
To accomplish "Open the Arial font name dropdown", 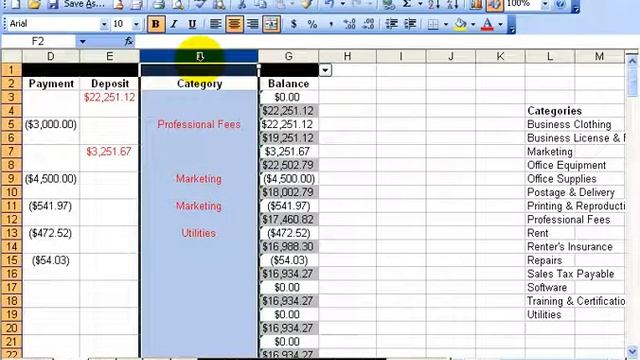I will pos(104,24).
